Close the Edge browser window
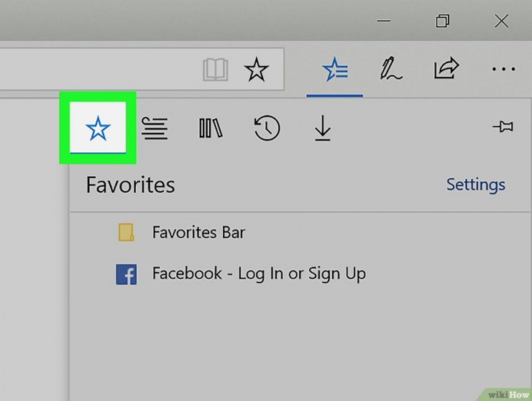 click(x=501, y=22)
